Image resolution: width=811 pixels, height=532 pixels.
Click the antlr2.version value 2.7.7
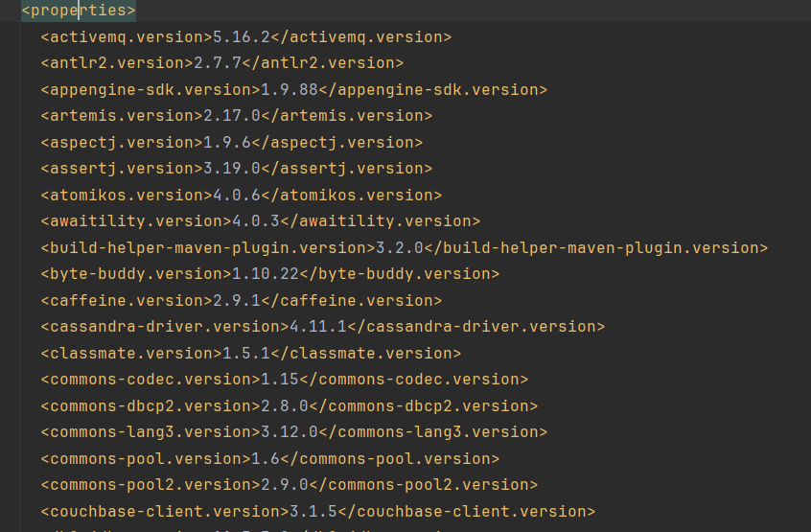pos(218,63)
